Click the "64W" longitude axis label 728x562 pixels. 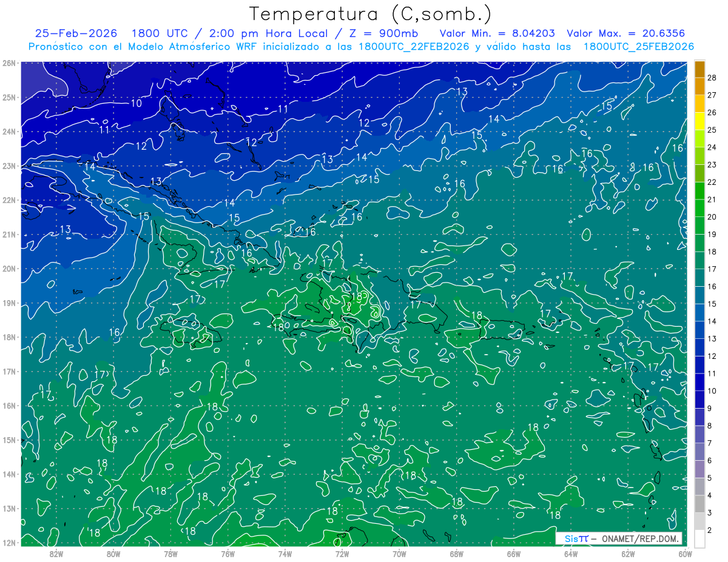pyautogui.click(x=571, y=554)
